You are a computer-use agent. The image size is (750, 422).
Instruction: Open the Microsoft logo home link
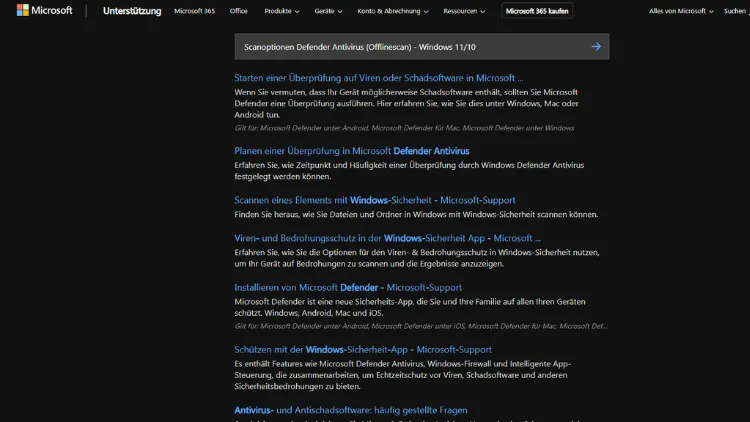pyautogui.click(x=44, y=10)
